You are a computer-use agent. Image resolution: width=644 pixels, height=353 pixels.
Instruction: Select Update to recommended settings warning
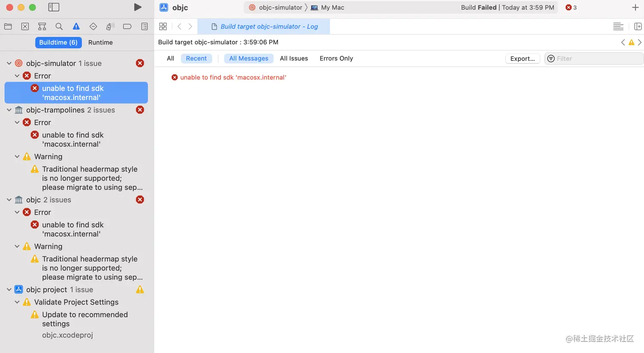tap(76, 319)
